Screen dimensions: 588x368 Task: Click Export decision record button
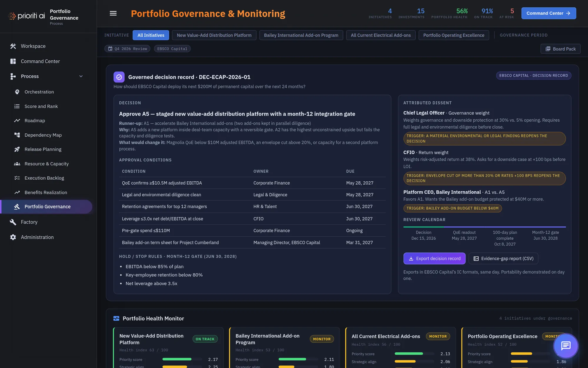434,258
